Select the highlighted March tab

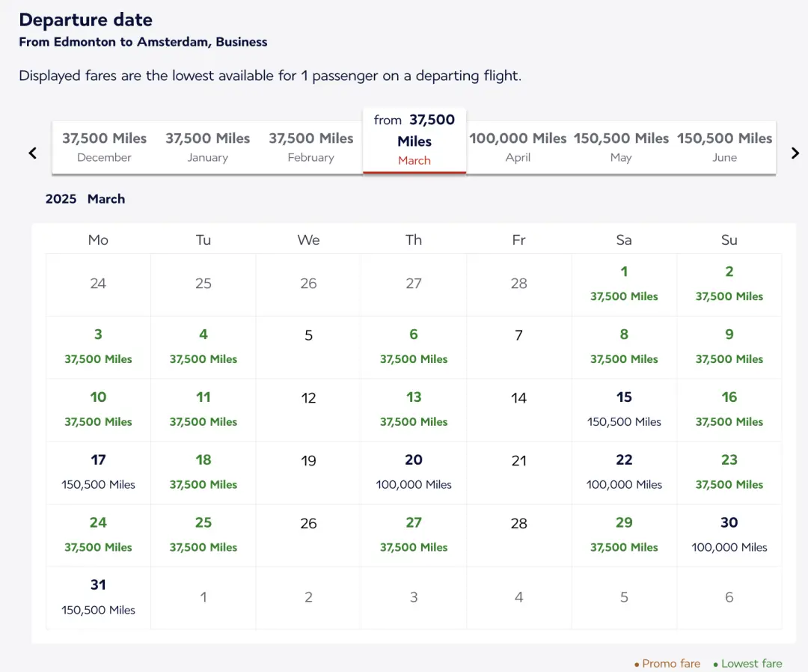[414, 141]
